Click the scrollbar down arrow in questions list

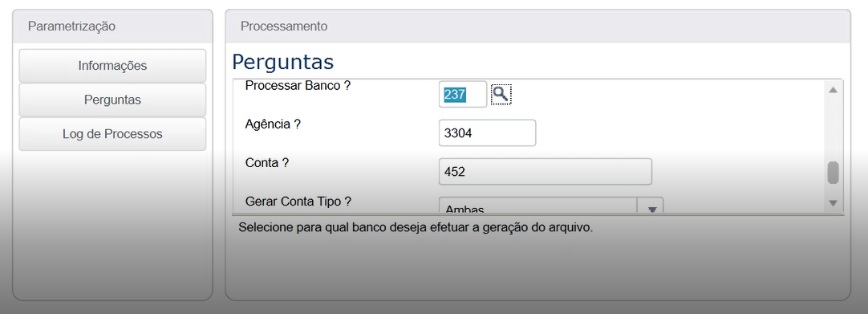[834, 203]
